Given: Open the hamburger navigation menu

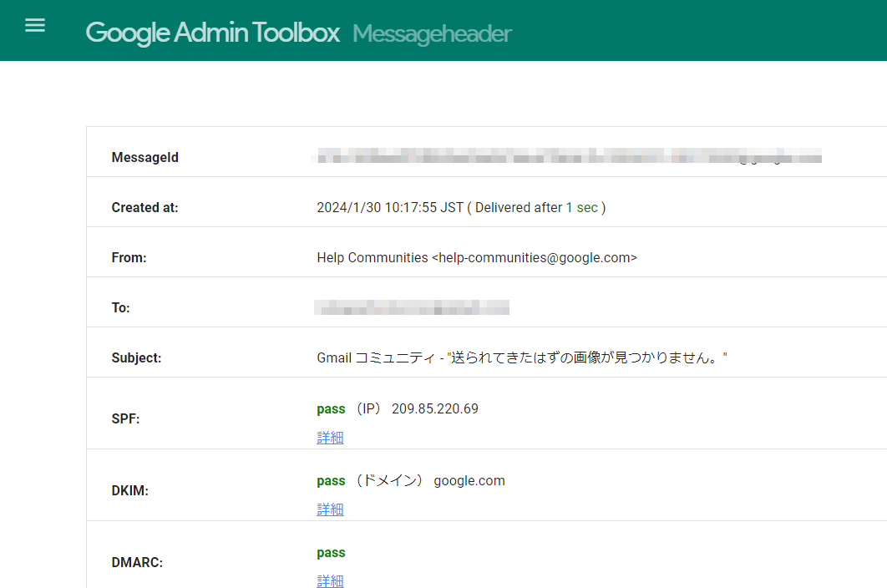Looking at the screenshot, I should (x=35, y=25).
